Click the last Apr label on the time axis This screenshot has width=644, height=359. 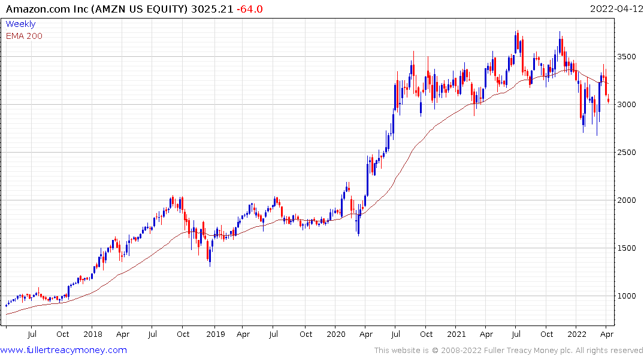pyautogui.click(x=607, y=334)
